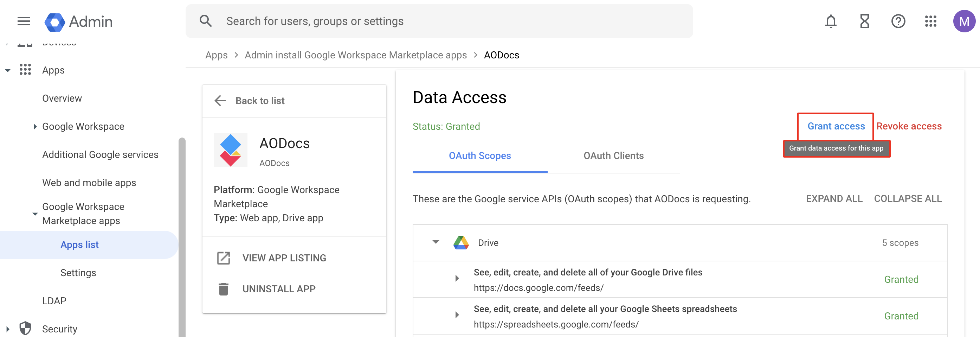Screen dimensions: 980x337
Task: Click the external link icon for app listing
Action: pos(223,258)
